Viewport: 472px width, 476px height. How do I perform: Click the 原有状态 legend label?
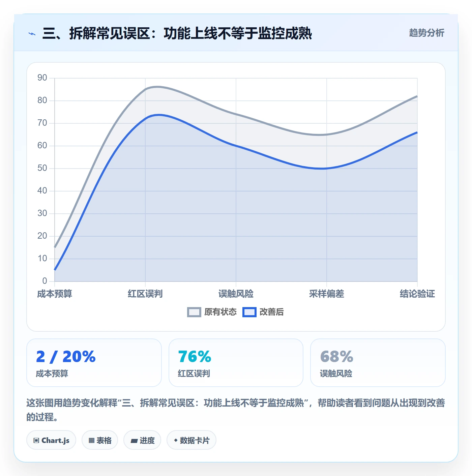coord(220,312)
